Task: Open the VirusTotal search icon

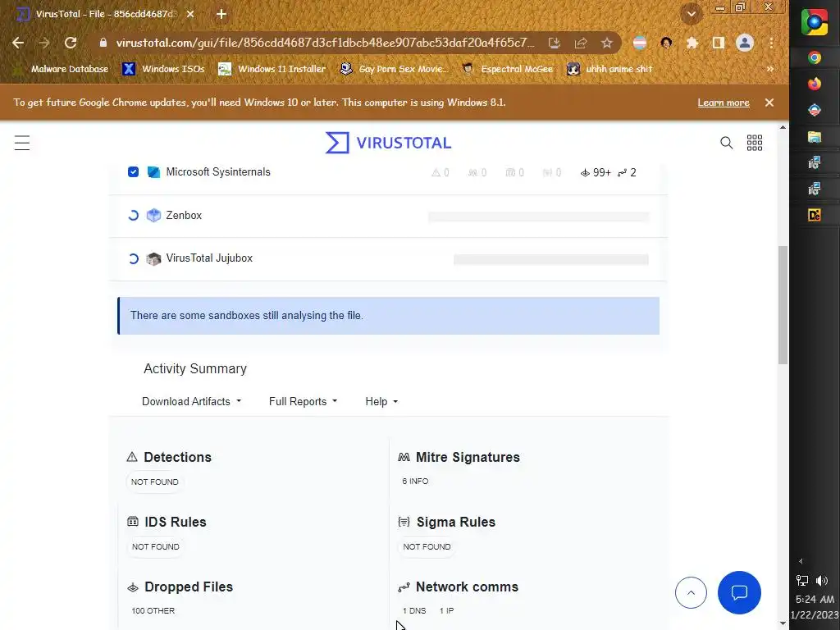Action: tap(727, 143)
